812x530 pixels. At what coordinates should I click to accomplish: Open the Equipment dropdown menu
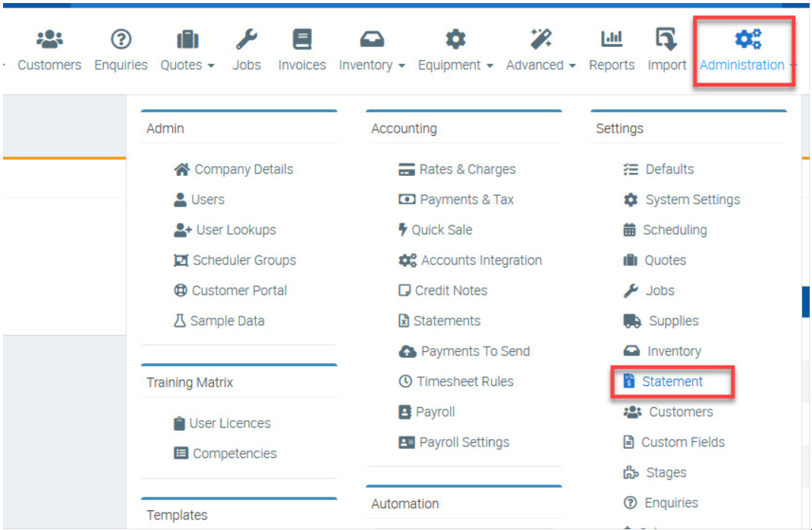tap(455, 65)
